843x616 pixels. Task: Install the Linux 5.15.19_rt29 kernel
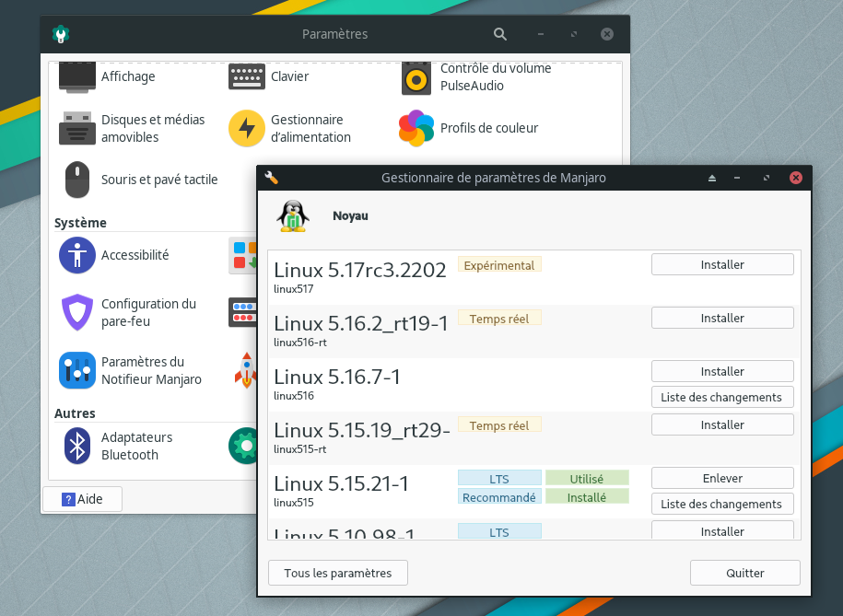pyautogui.click(x=722, y=424)
